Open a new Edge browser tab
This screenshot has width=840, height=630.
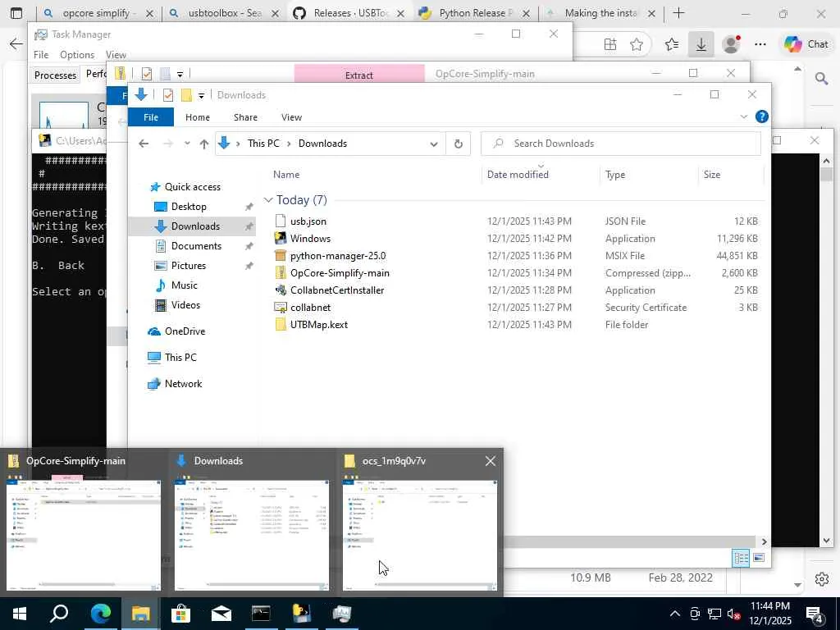pyautogui.click(x=678, y=13)
